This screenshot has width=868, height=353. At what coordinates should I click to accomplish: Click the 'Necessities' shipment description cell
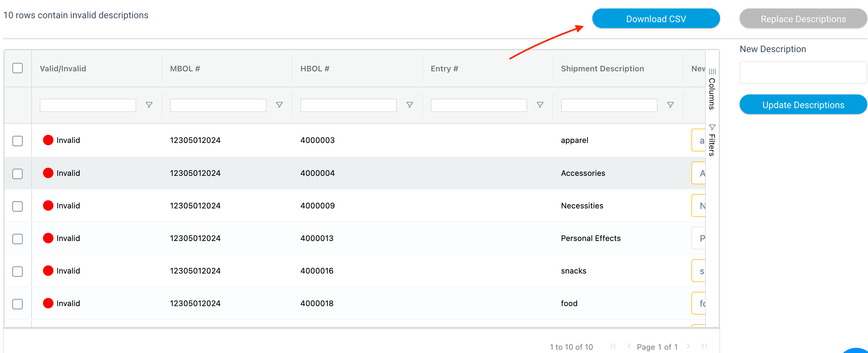click(x=582, y=205)
